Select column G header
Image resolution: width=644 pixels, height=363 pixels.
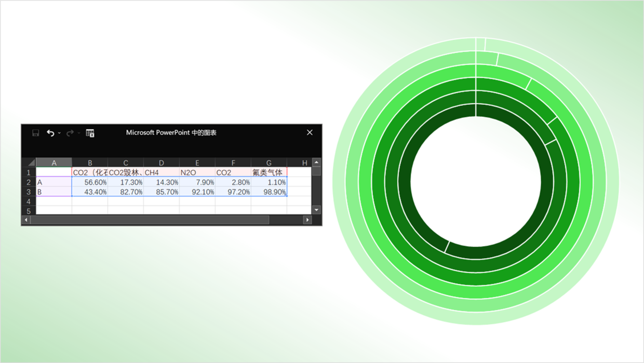tap(269, 163)
